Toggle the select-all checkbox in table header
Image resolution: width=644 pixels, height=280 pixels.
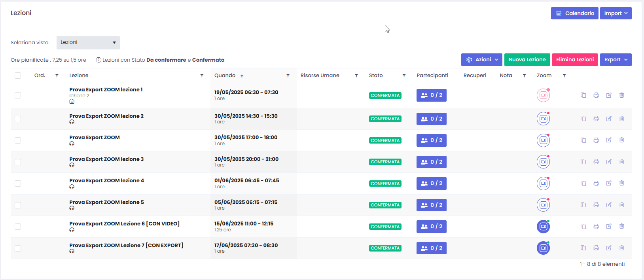(x=18, y=76)
